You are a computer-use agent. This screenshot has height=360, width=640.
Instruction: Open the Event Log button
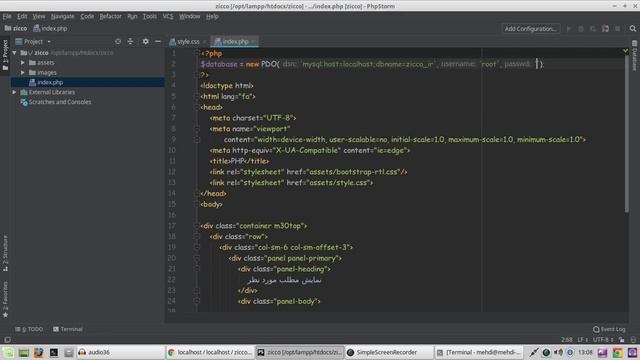[609, 329]
